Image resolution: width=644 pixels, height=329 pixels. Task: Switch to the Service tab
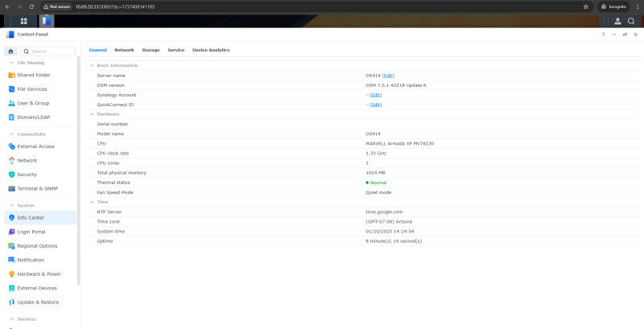click(x=175, y=50)
